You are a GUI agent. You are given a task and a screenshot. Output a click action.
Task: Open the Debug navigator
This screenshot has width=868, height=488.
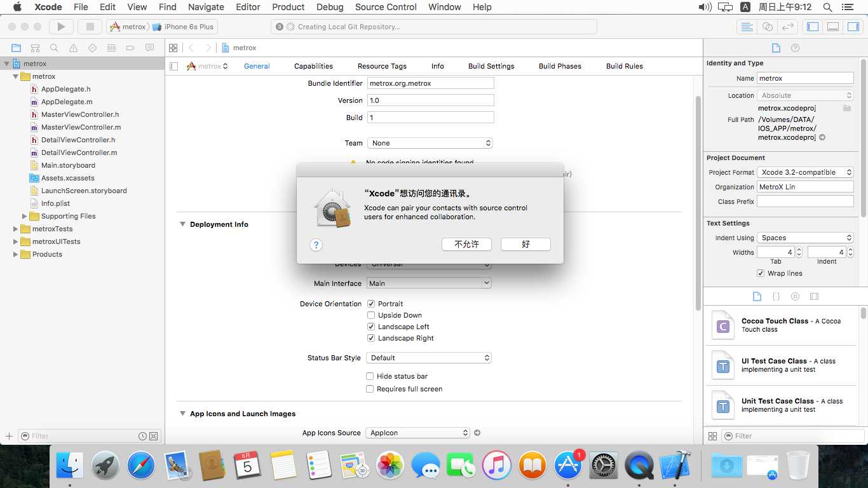pyautogui.click(x=111, y=48)
